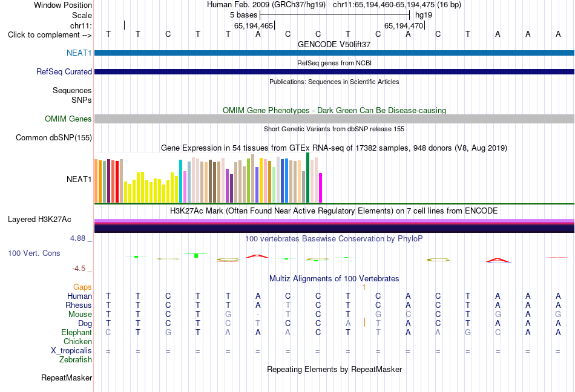Click the 4.88 PhyloP axis value
Screen dimensions: 575x392
77,238
